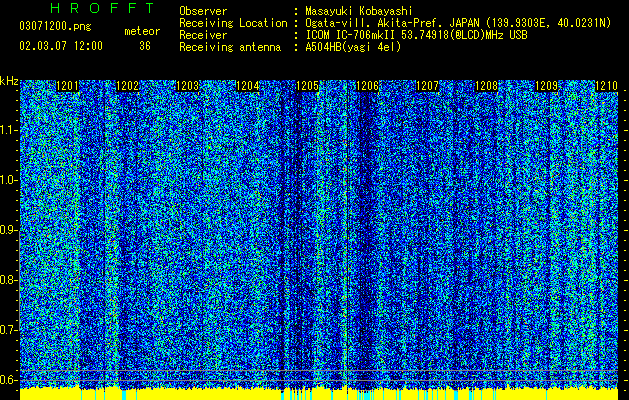
Task: Click time marker 1201
Action: pyautogui.click(x=67, y=86)
